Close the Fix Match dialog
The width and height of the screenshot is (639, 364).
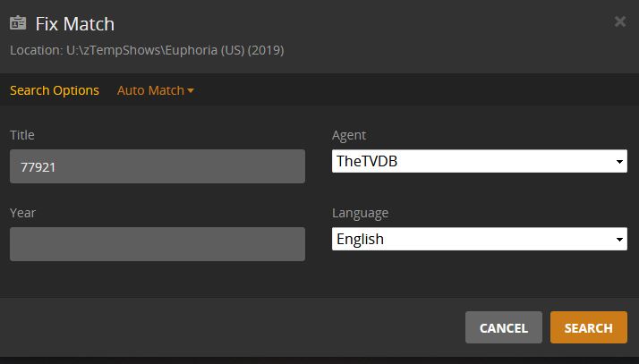click(619, 21)
